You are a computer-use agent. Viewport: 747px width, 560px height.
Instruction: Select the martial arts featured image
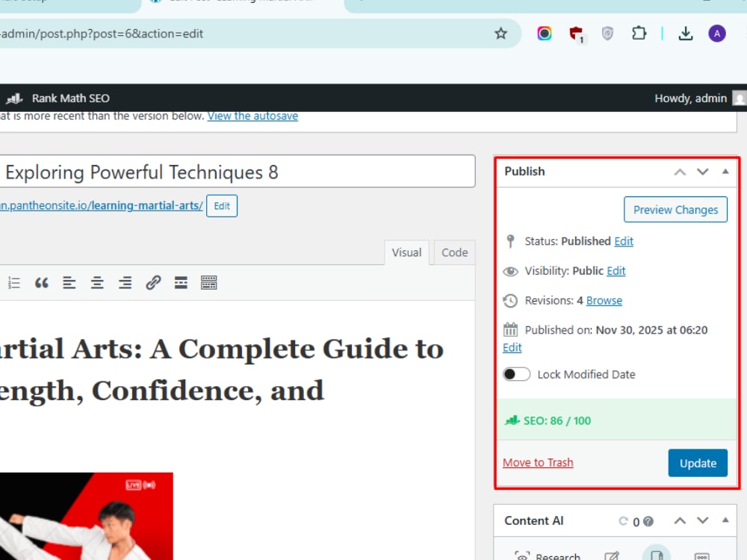pyautogui.click(x=86, y=516)
